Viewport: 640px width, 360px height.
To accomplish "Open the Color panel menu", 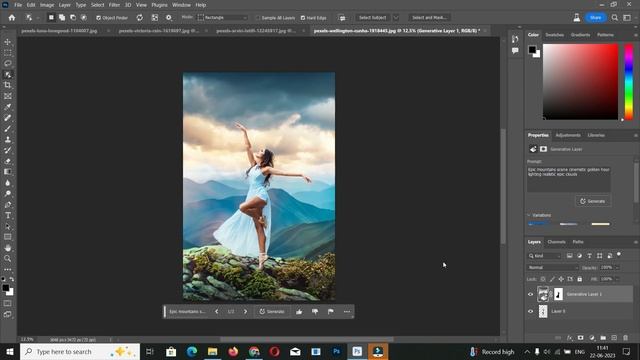I will 636,35.
